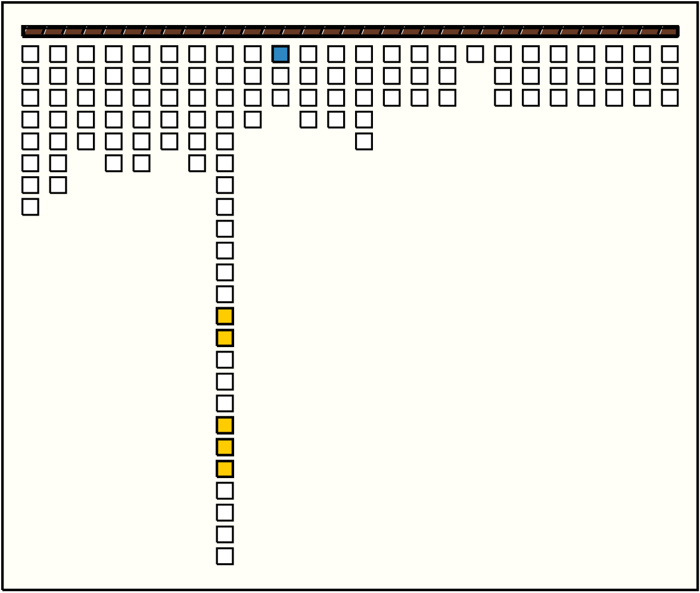700x593 pixels.
Task: Click white square just above first yellow square
Action: 225,294
